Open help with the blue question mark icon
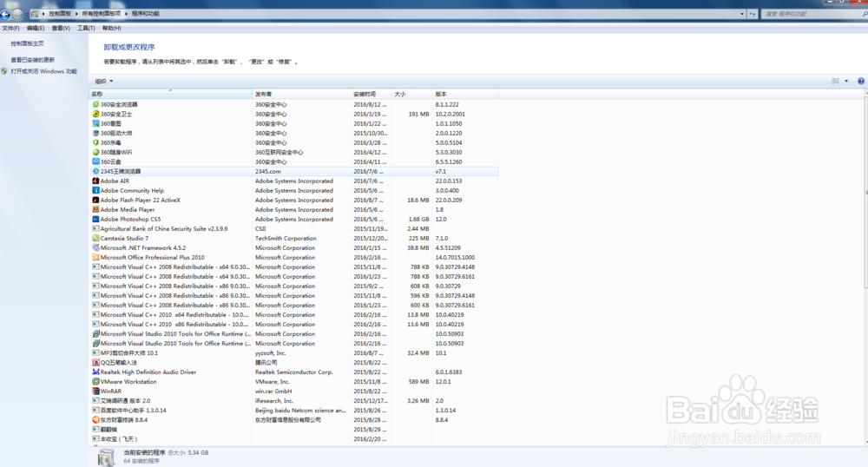The image size is (868, 467). [861, 81]
